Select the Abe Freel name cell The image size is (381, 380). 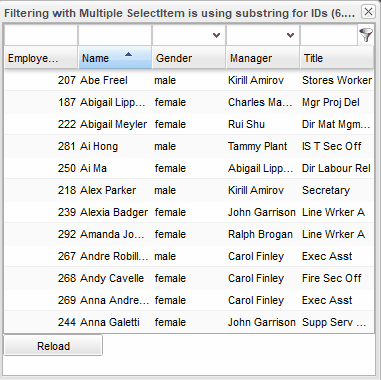point(115,80)
